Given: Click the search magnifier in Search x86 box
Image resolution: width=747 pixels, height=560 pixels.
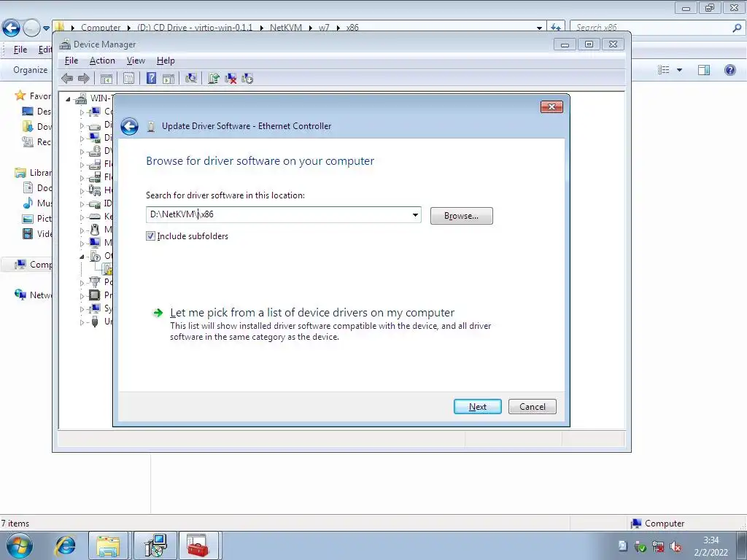Looking at the screenshot, I should point(737,28).
